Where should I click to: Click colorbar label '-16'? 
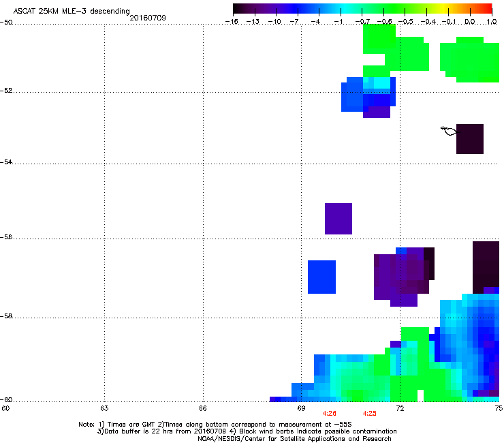232,22
